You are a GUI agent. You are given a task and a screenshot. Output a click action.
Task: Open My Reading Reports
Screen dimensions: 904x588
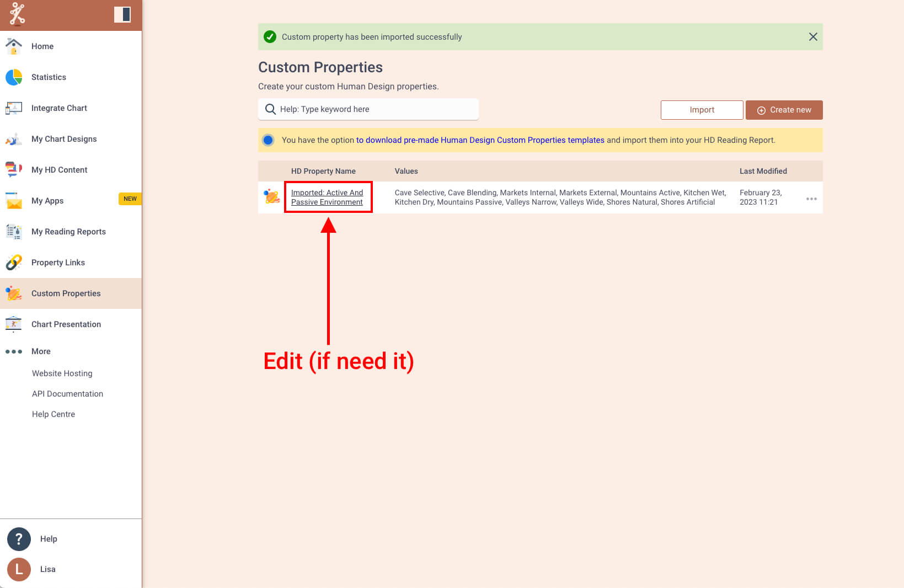[x=68, y=232]
